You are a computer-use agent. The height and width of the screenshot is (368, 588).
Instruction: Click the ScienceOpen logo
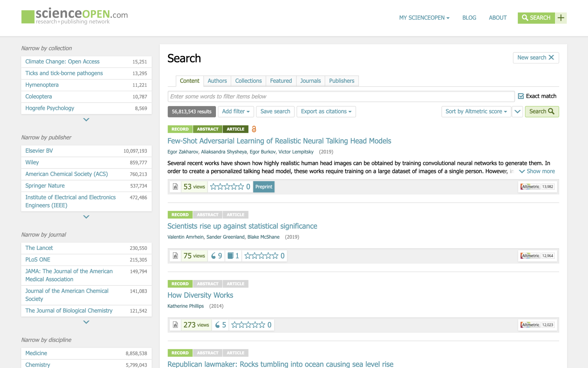click(74, 16)
